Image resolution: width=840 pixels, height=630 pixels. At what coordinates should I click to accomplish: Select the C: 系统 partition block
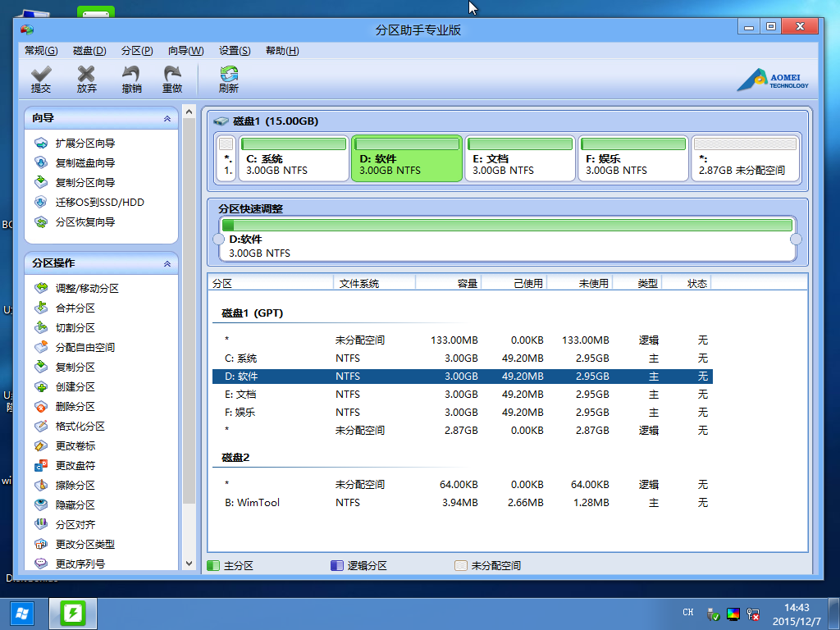pyautogui.click(x=294, y=158)
